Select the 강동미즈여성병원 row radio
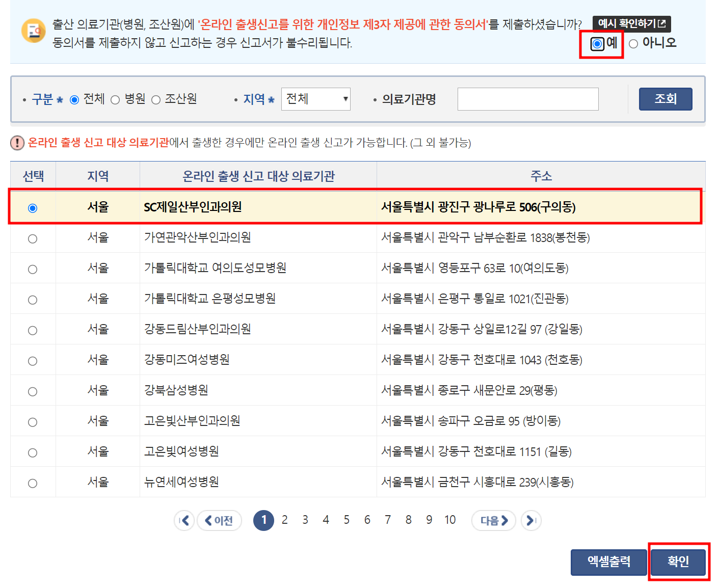The width and height of the screenshot is (718, 588). (x=33, y=360)
